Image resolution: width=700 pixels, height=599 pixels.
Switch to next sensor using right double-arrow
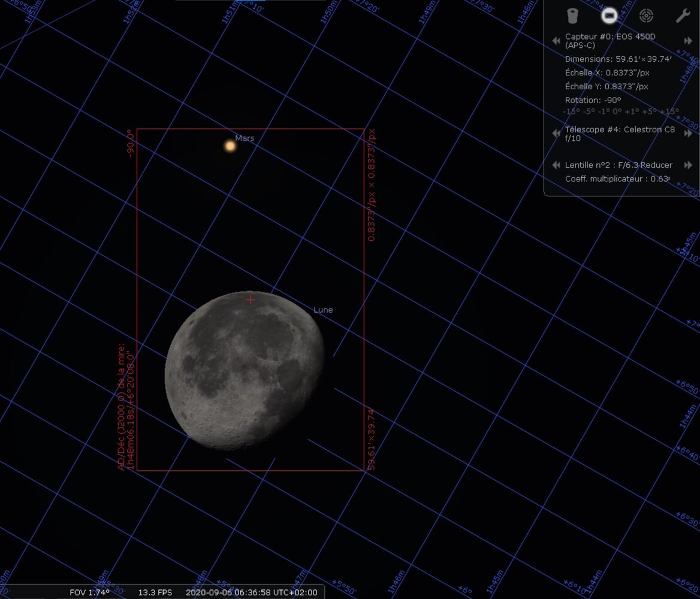coord(688,40)
